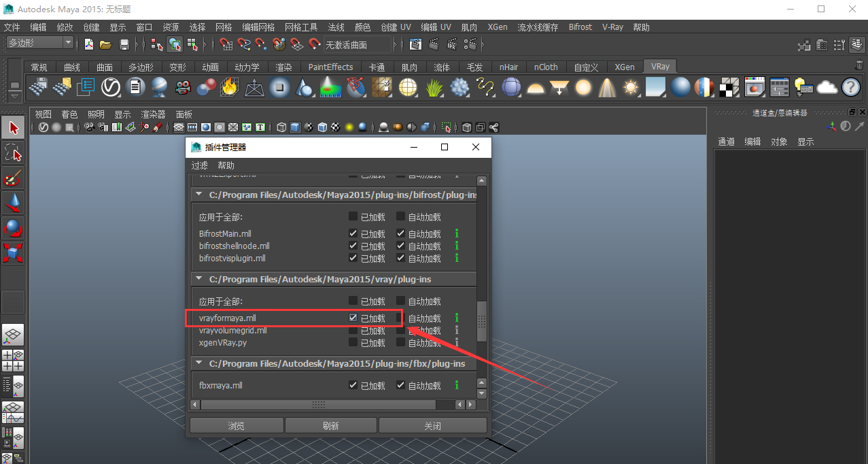Uncheck 已加载 for bifrostvisplugin.mll

coord(353,258)
